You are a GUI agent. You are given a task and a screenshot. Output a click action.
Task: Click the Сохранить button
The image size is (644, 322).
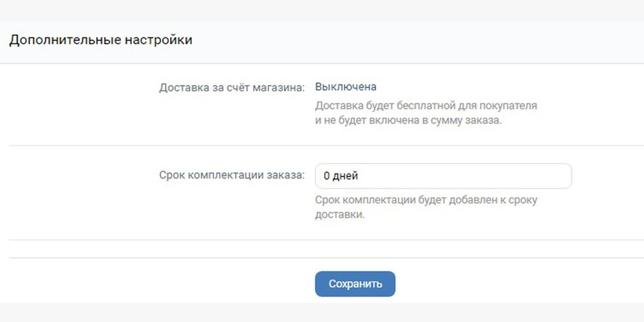(x=355, y=284)
